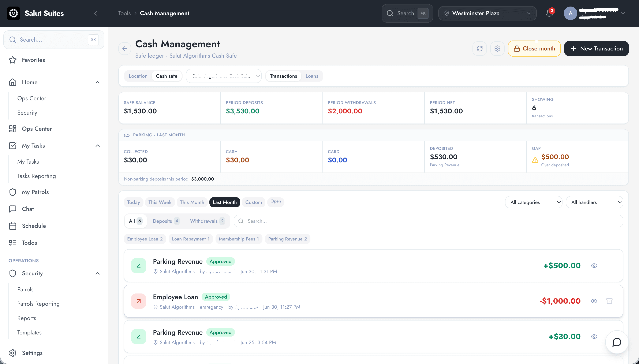Image resolution: width=639 pixels, height=364 pixels.
Task: Select the This Week period tab
Action: pyautogui.click(x=160, y=202)
